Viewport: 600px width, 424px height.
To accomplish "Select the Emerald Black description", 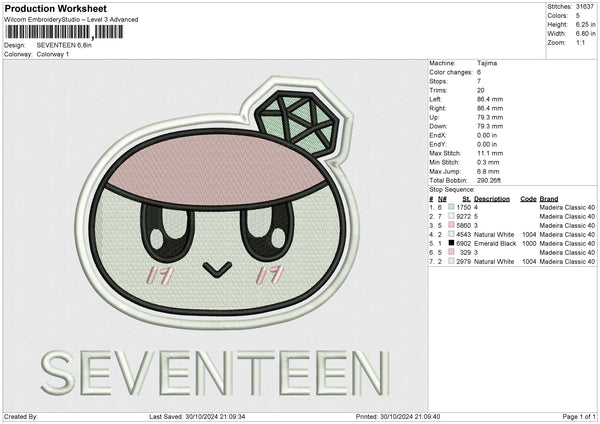I will point(495,243).
